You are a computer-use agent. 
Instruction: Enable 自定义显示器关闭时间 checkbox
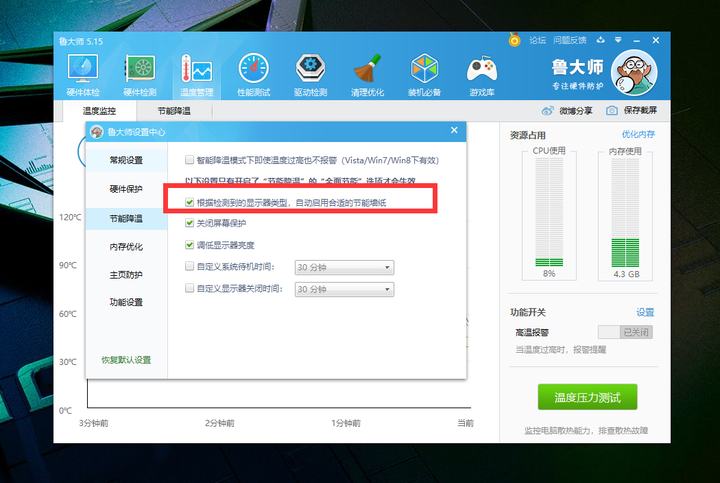(x=189, y=288)
